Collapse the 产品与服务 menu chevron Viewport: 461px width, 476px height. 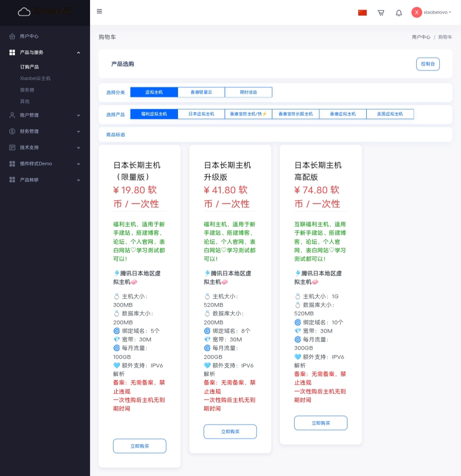pyautogui.click(x=79, y=52)
